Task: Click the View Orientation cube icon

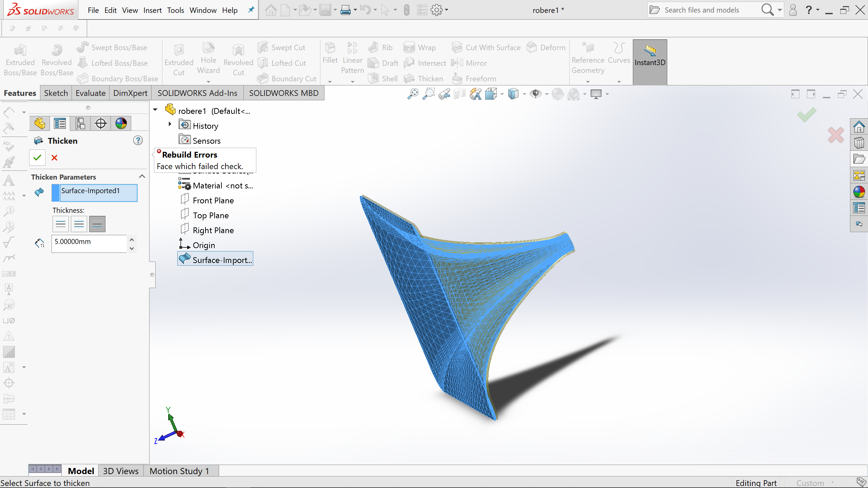Action: 491,94
